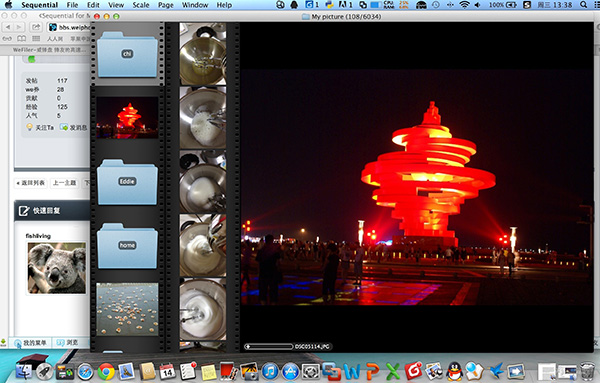The image size is (600, 383).
Task: Click the folder proxy icon beside "My picture" title
Action: (x=305, y=16)
